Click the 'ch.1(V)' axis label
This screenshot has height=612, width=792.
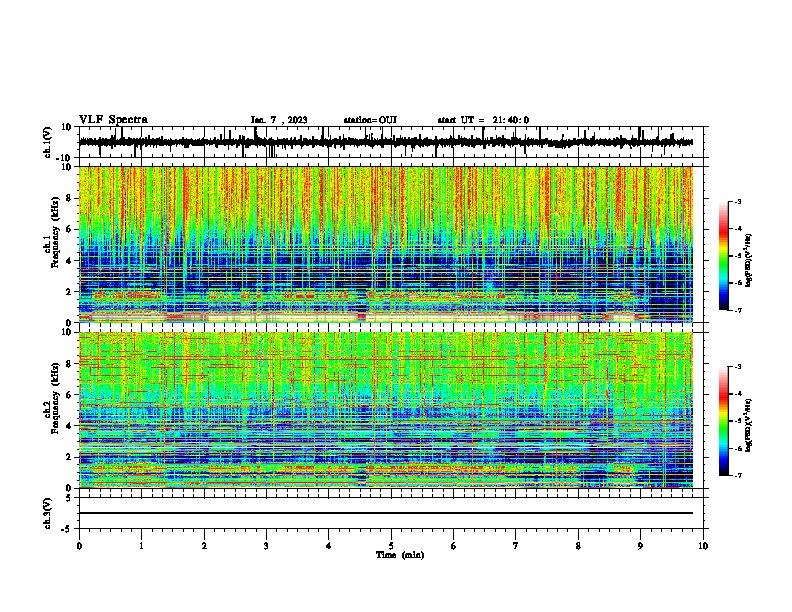(48, 142)
